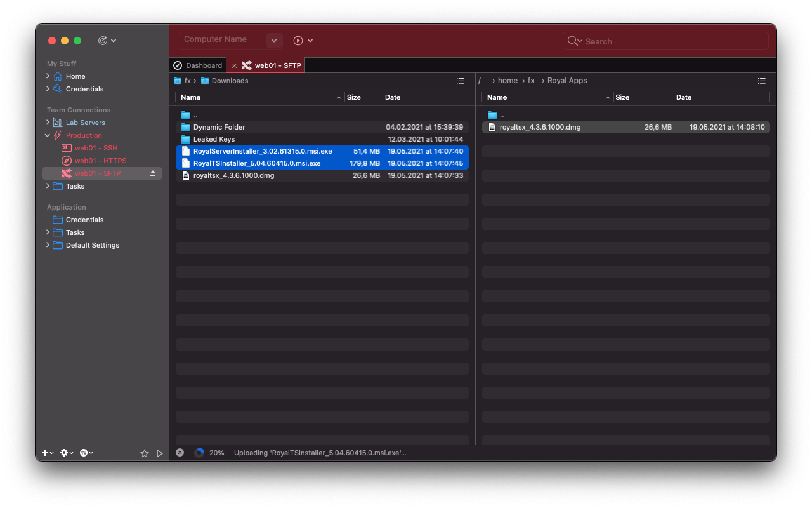Image resolution: width=812 pixels, height=508 pixels.
Task: Cancel the upload via the X circle icon
Action: coord(180,452)
